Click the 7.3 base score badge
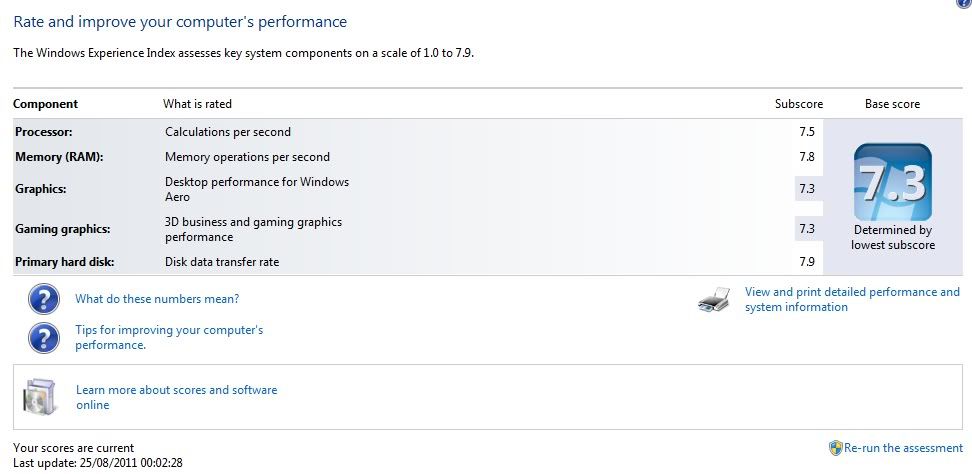The height and width of the screenshot is (474, 972). pyautogui.click(x=893, y=182)
